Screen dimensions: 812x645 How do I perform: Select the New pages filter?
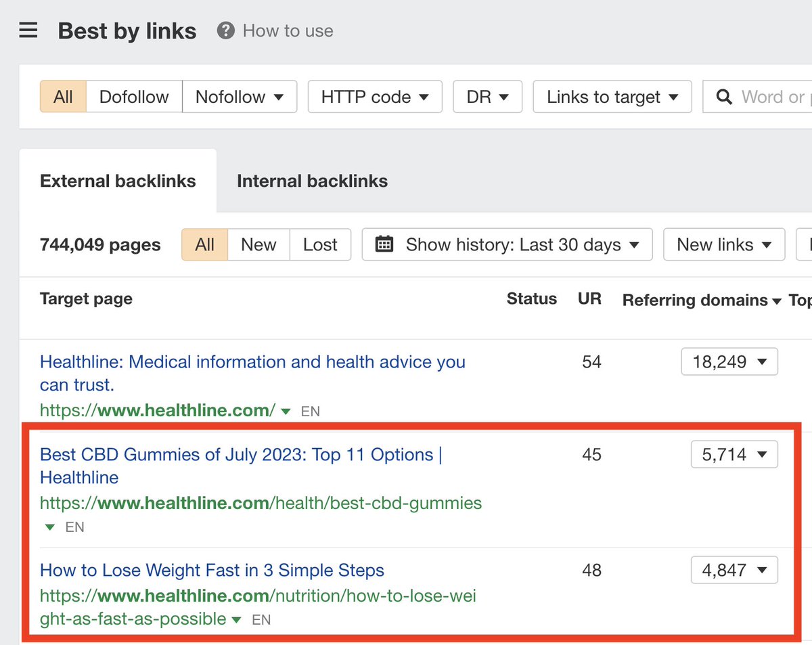(x=258, y=244)
